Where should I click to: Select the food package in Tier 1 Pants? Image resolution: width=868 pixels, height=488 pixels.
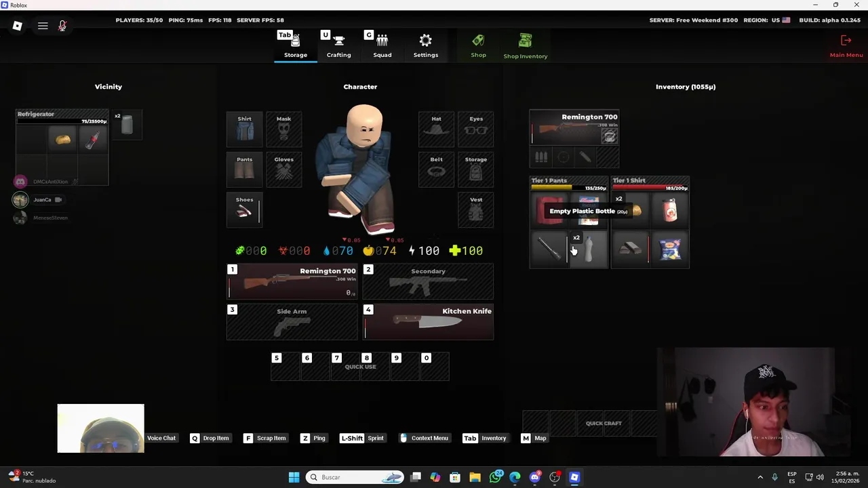point(589,211)
